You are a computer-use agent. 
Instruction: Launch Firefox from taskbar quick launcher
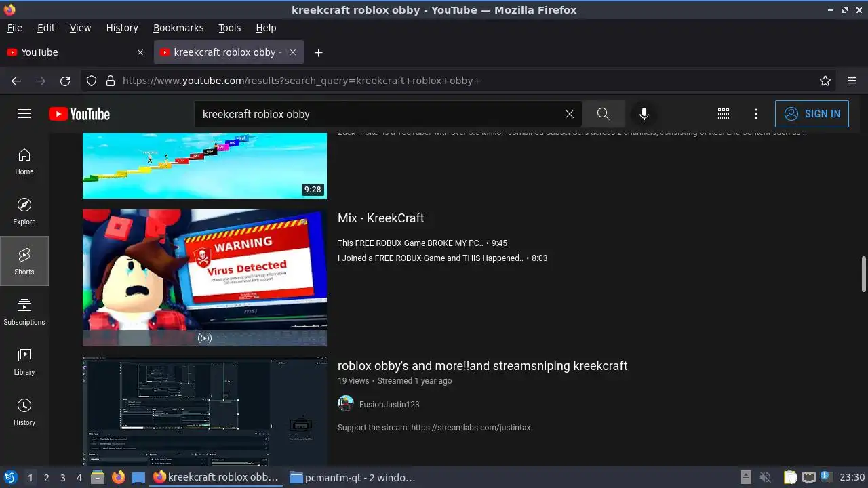tap(118, 477)
